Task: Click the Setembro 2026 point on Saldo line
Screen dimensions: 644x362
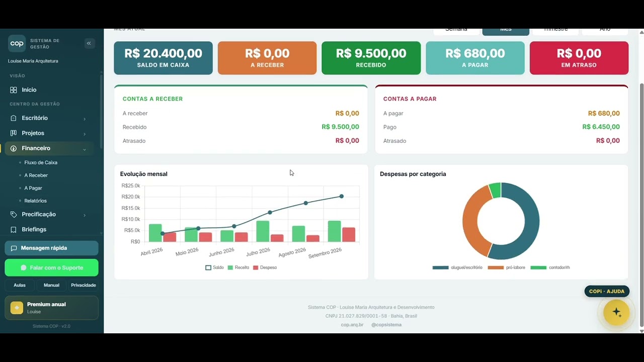Action: (342, 196)
